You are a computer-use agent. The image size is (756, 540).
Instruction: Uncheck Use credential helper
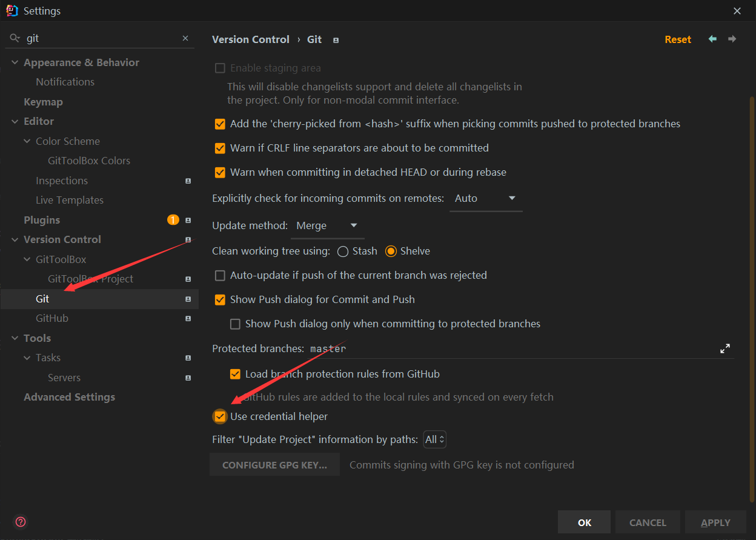220,416
